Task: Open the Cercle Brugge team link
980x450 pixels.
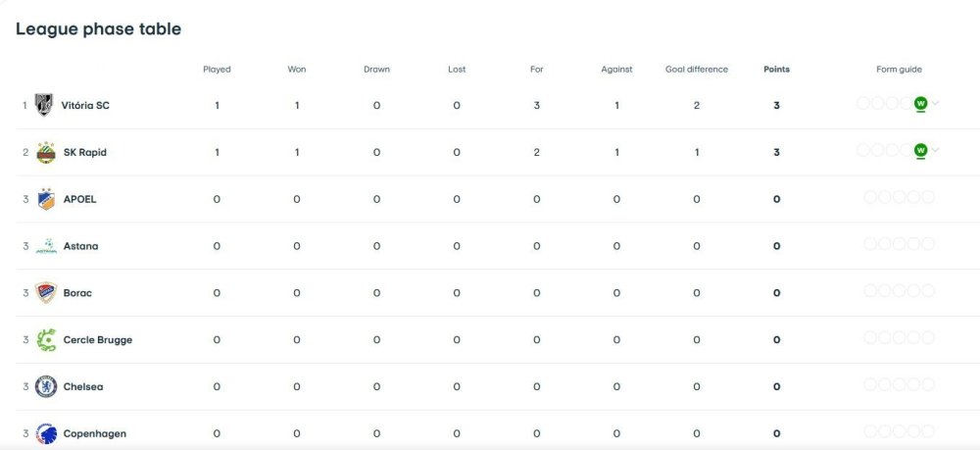Action: [x=98, y=340]
